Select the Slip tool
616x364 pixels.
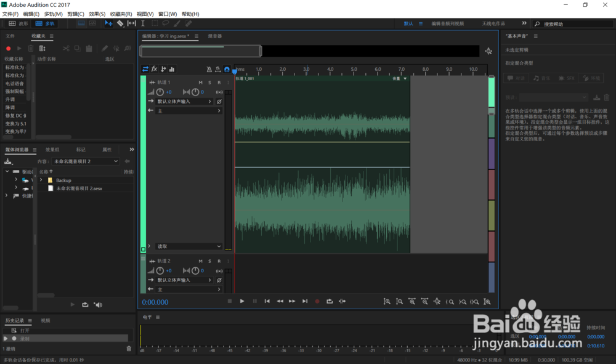(132, 23)
